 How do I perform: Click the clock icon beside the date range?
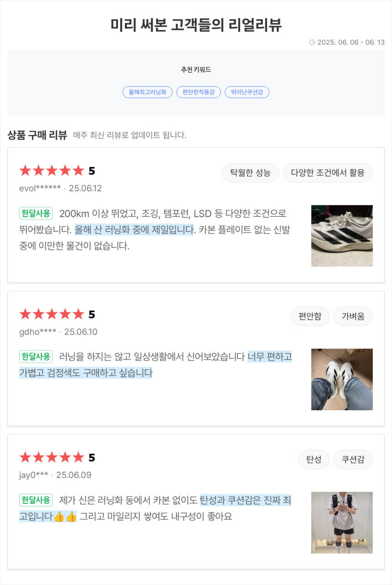pos(312,42)
